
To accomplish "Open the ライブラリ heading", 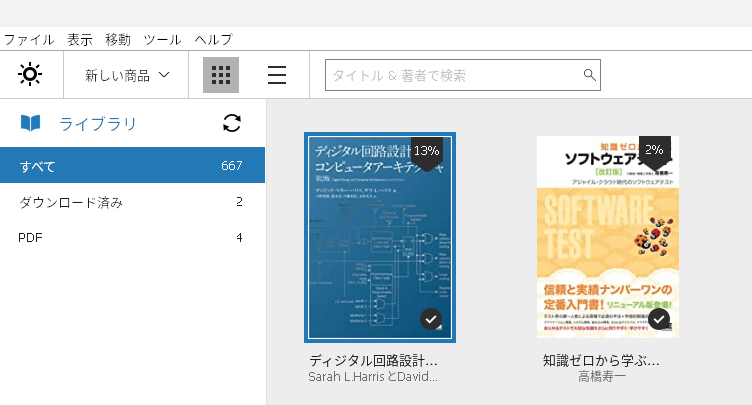I will pyautogui.click(x=98, y=124).
